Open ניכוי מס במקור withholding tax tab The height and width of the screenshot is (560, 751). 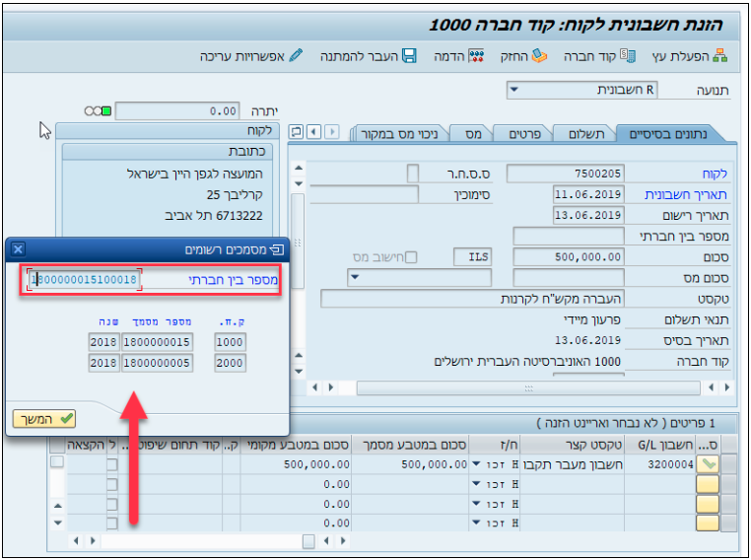[399, 134]
